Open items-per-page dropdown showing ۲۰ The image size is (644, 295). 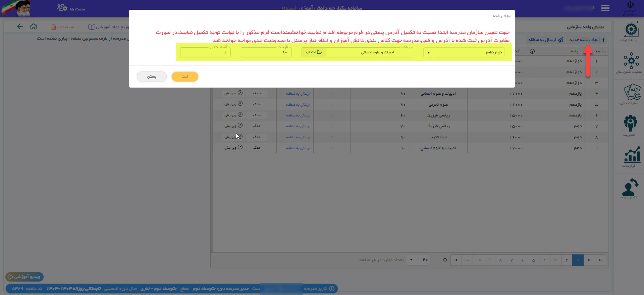pyautogui.click(x=418, y=260)
